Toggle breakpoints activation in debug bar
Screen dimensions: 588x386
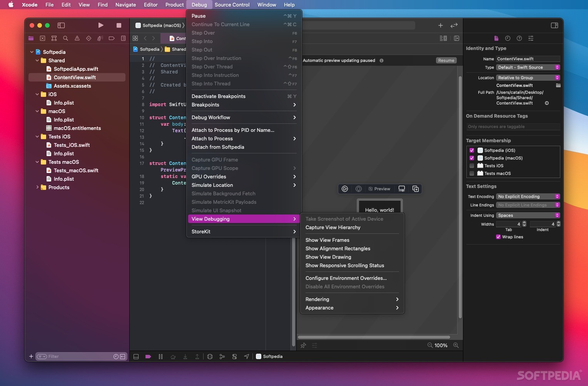[148, 356]
